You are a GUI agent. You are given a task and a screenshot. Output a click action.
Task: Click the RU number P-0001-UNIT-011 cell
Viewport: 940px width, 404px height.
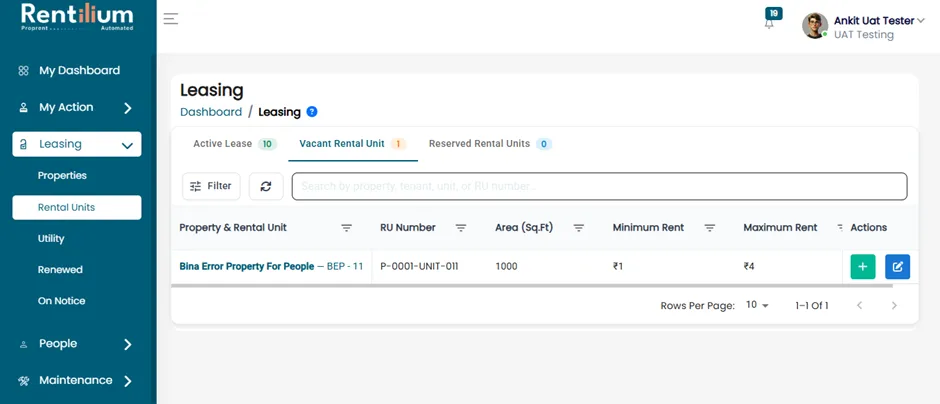pos(419,267)
